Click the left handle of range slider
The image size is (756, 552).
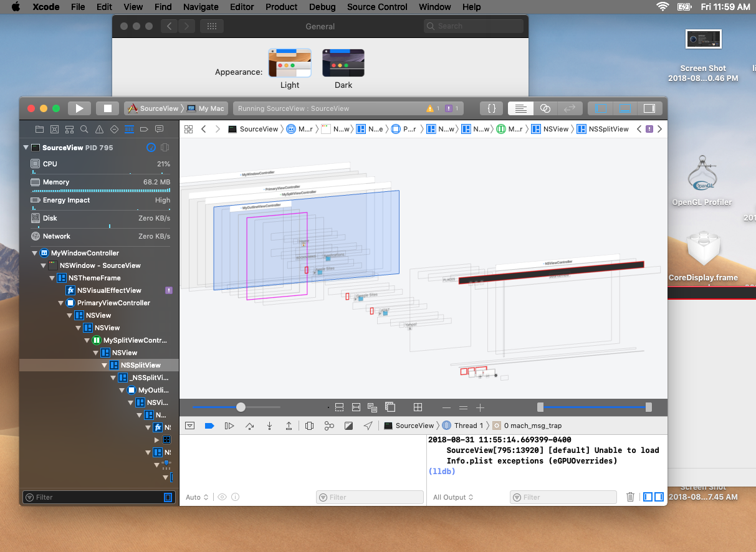pyautogui.click(x=540, y=407)
